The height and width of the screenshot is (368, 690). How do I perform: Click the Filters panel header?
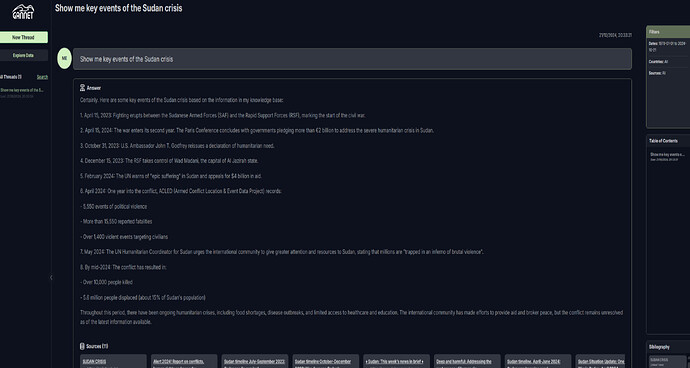tap(668, 32)
